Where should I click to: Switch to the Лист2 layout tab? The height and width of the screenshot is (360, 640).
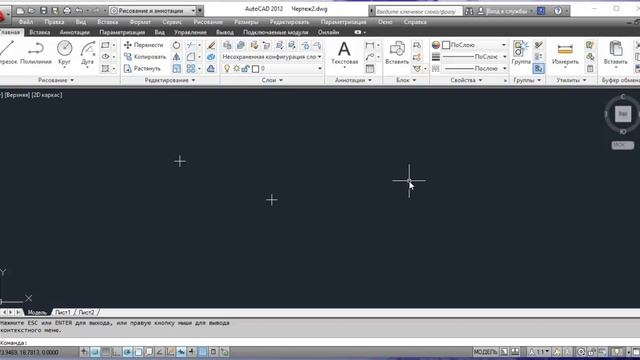tap(86, 312)
